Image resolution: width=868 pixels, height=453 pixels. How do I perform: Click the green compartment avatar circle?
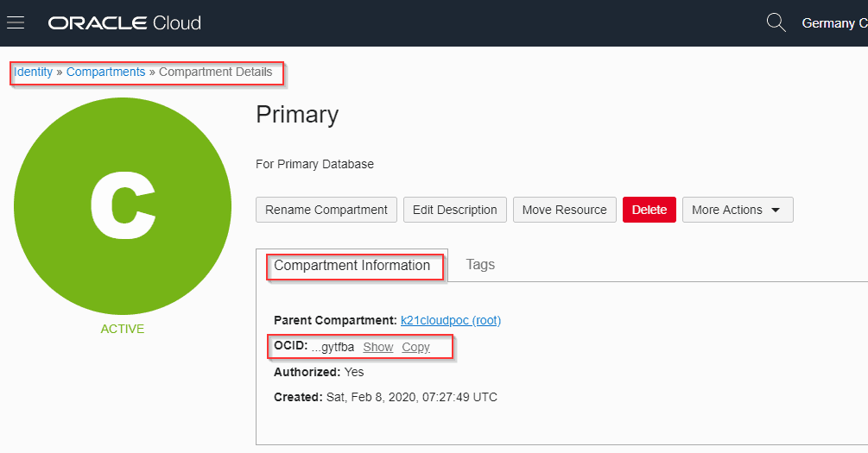click(123, 206)
